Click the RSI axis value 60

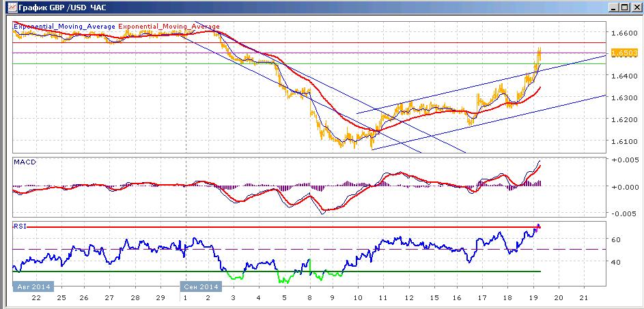[x=616, y=239]
